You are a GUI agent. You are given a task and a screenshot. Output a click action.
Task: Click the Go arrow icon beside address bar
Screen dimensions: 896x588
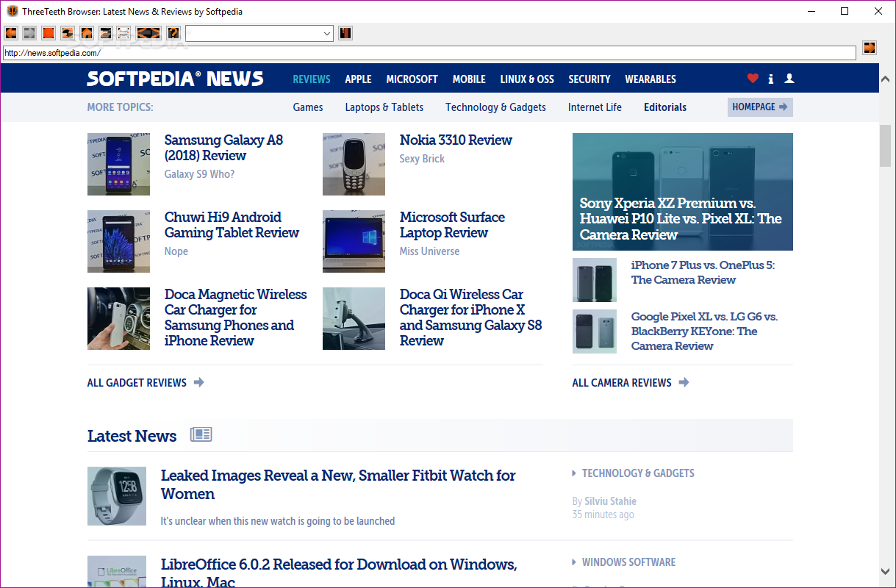[x=870, y=48]
